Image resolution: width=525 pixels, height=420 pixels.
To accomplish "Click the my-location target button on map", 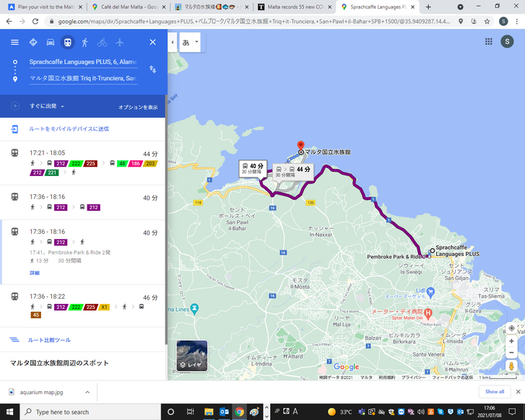I will (511, 328).
